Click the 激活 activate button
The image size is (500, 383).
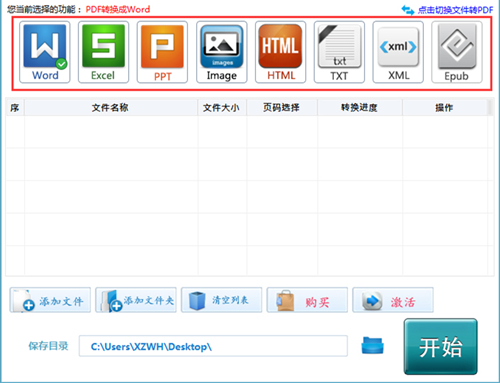coord(393,300)
